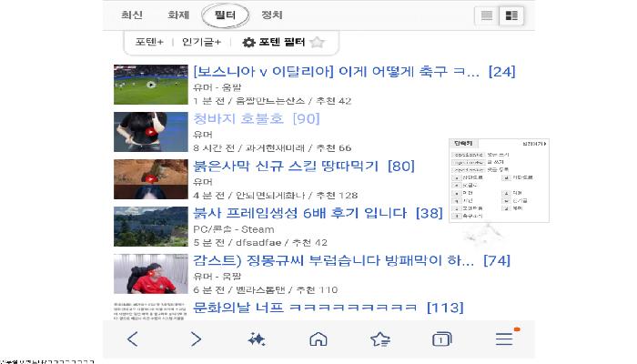Image resolution: width=637 pixels, height=364 pixels.
Task: Open the red-shirt streamer thumbnail
Action: tap(151, 274)
